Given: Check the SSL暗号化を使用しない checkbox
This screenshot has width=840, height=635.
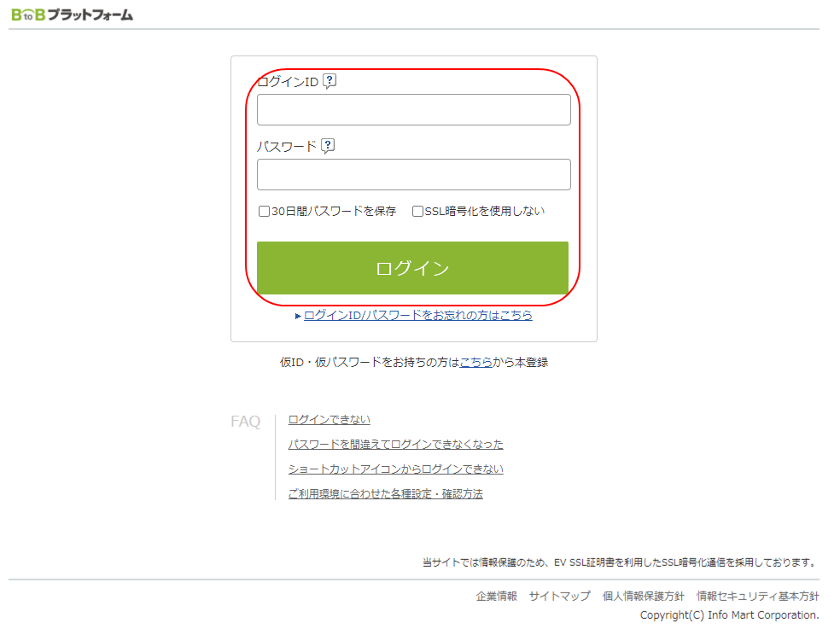Looking at the screenshot, I should pyautogui.click(x=418, y=212).
